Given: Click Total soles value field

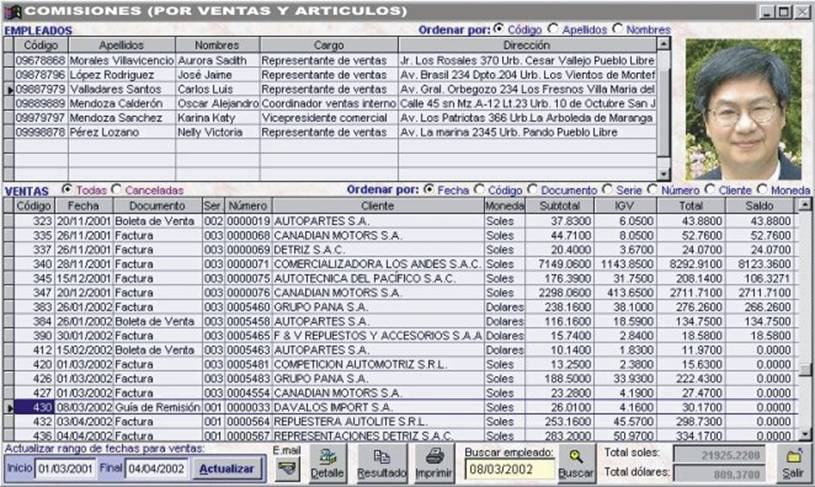Looking at the screenshot, I should [719, 456].
